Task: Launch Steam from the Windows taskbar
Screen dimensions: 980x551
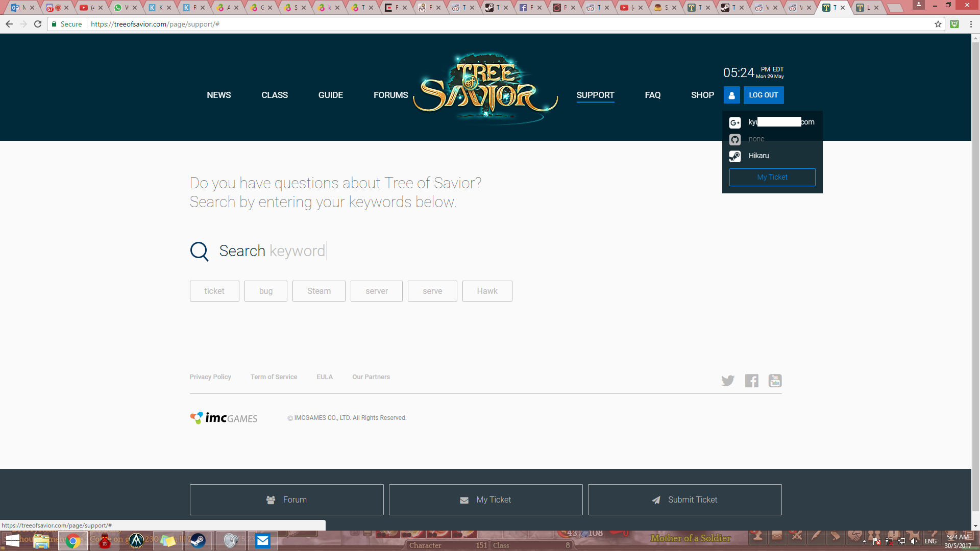Action: tap(198, 541)
